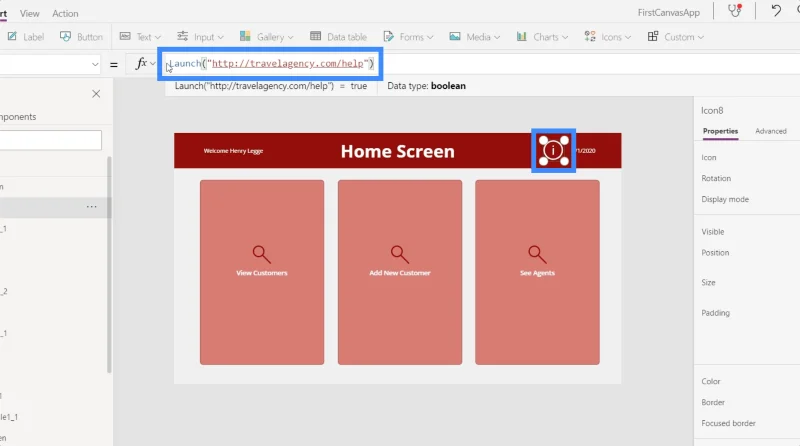Screen dimensions: 800x446
Task: Click the Add New Customer label
Action: pyautogui.click(x=400, y=273)
